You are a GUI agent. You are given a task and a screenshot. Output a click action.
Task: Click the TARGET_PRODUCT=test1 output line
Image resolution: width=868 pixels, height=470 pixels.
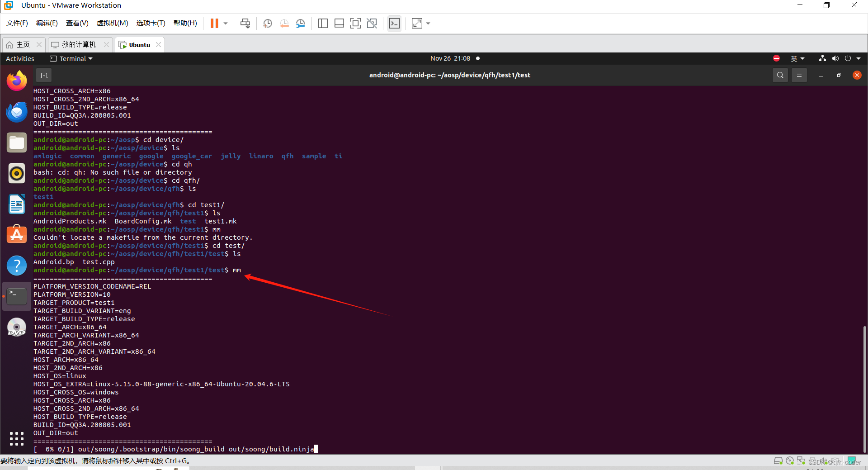tap(74, 303)
